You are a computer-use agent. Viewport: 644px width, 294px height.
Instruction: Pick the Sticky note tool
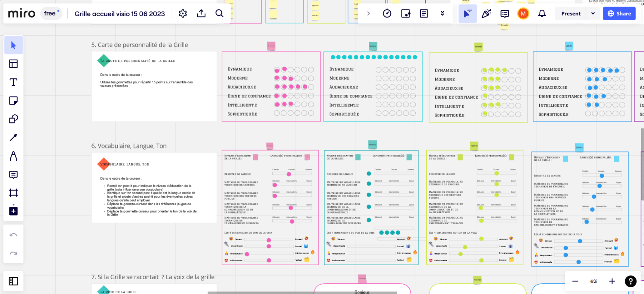click(13, 101)
